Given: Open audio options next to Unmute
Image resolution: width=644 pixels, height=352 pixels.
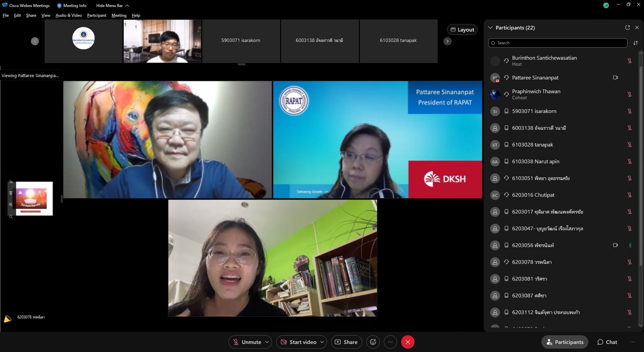Looking at the screenshot, I should (x=267, y=342).
